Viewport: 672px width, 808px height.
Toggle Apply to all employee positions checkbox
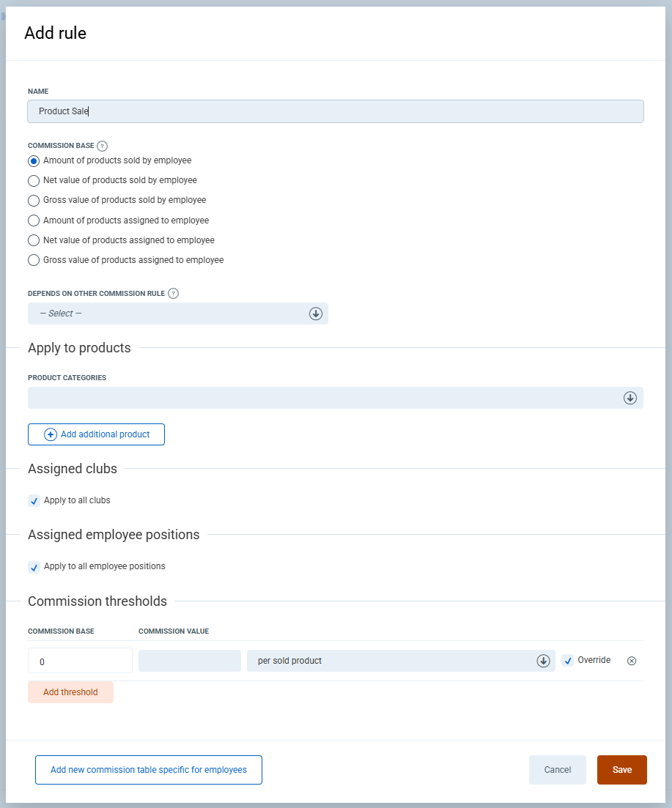[x=34, y=567]
